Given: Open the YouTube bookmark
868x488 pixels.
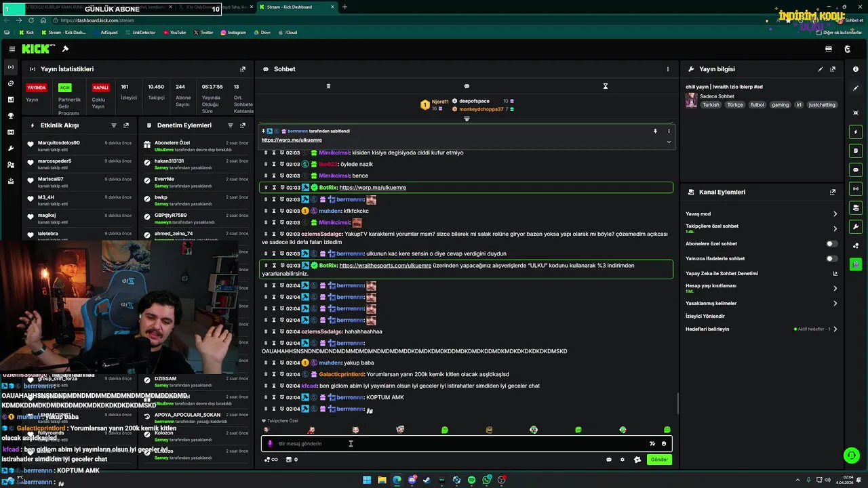Looking at the screenshot, I should coord(175,33).
